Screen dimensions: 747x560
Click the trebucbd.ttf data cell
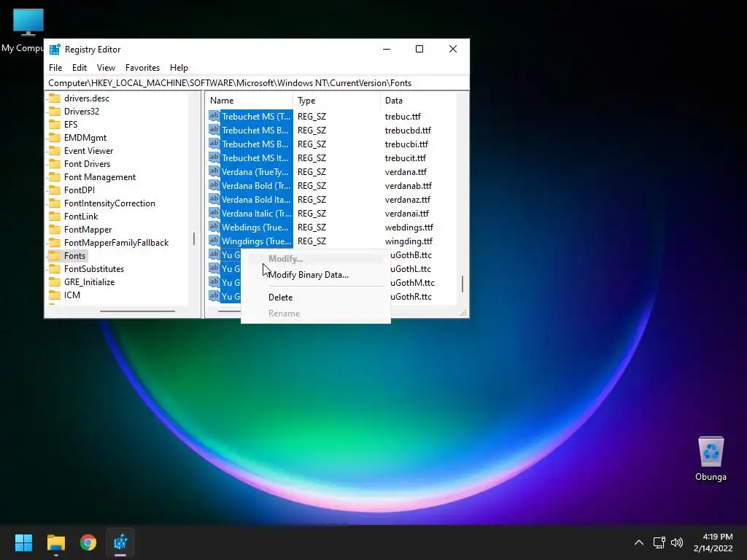[408, 130]
